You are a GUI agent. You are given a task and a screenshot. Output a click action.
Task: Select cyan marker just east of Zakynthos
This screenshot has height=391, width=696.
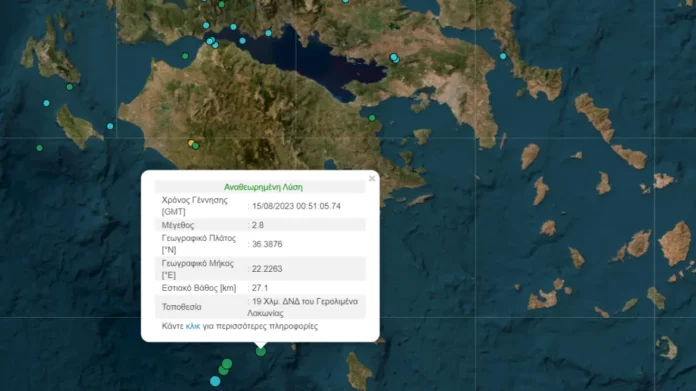pyautogui.click(x=110, y=126)
